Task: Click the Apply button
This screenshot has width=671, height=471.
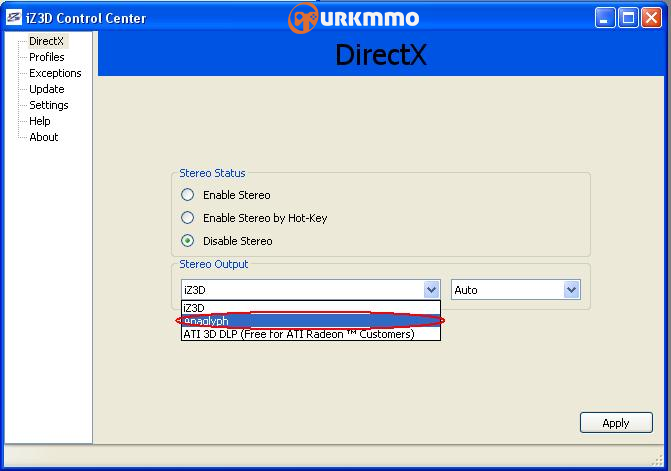Action: point(616,423)
